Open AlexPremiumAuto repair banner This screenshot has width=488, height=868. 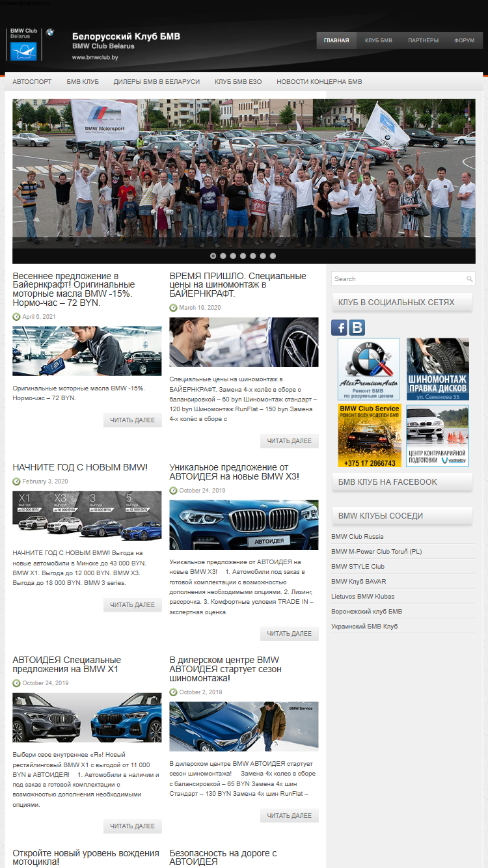[369, 369]
